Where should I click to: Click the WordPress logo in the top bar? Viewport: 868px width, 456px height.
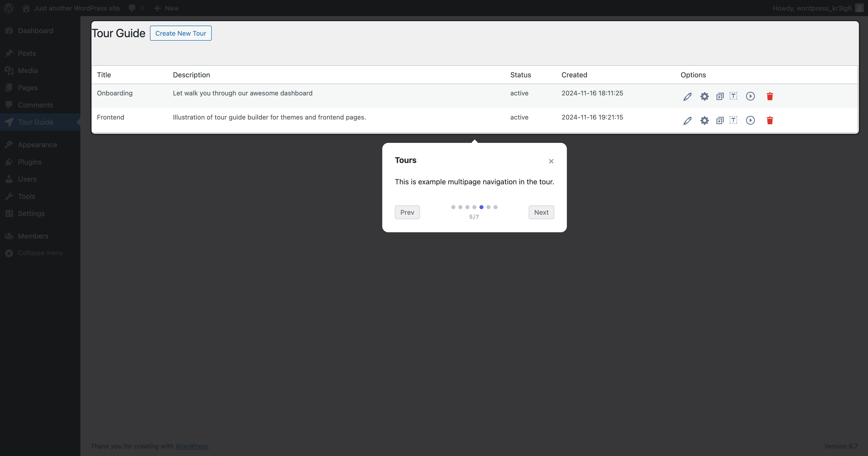pyautogui.click(x=9, y=8)
